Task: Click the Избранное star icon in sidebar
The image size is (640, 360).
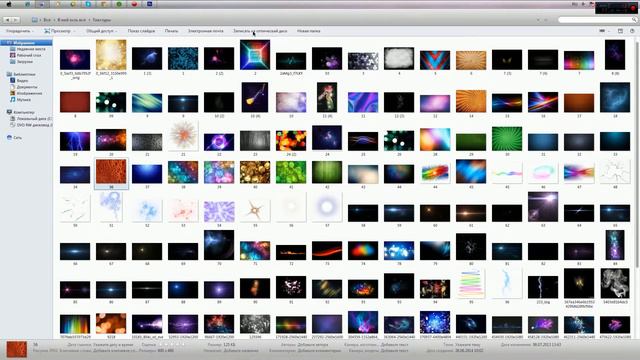Action: (x=9, y=43)
